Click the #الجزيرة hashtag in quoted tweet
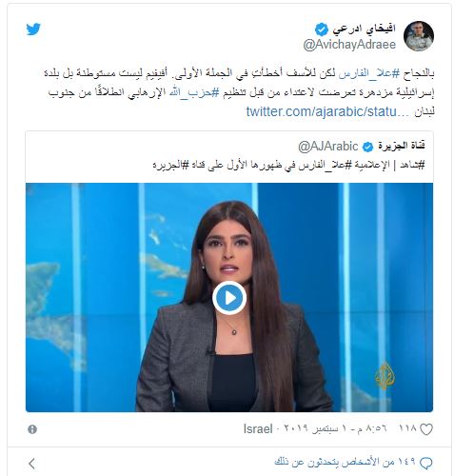The width and height of the screenshot is (474, 476). 170,165
